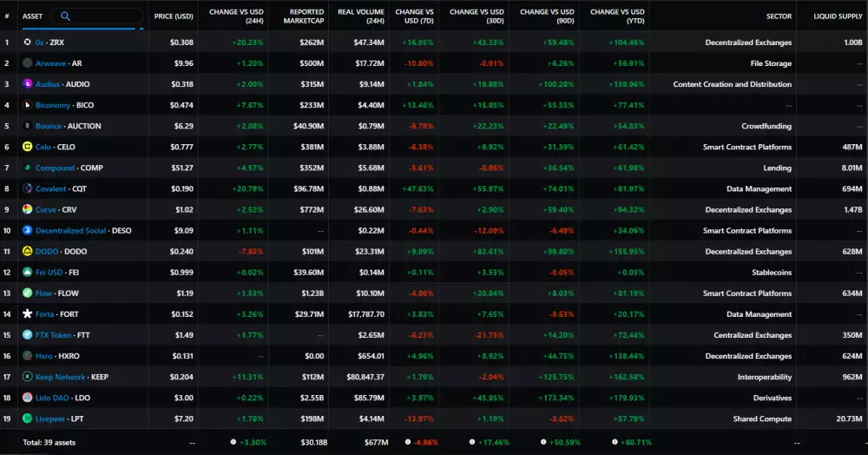Screen dimensions: 868x455
Task: Click the search magnifier icon beside ASSET
Action: pos(65,16)
